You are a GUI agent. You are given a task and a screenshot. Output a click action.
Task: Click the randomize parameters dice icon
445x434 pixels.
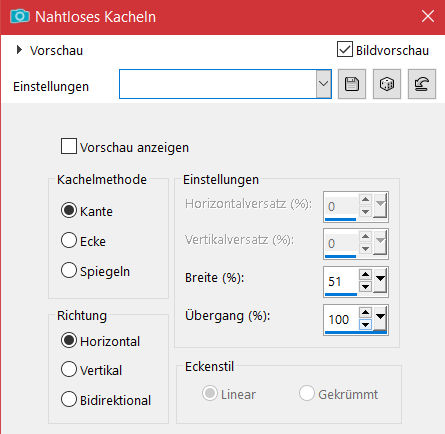click(x=387, y=84)
